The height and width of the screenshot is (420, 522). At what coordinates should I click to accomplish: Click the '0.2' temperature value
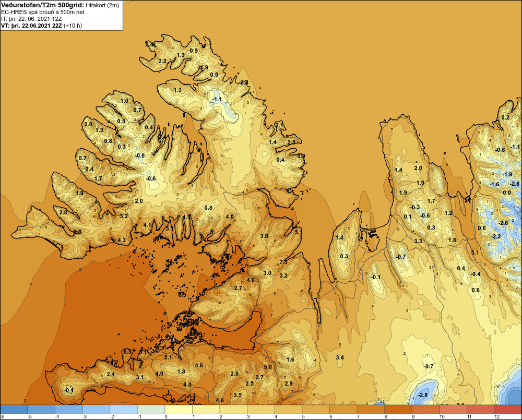(x=505, y=117)
